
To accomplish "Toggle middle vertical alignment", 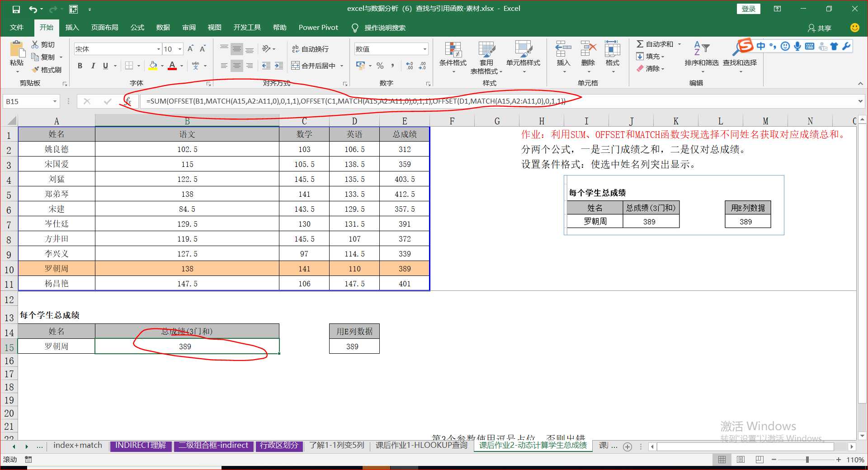I will pos(236,49).
